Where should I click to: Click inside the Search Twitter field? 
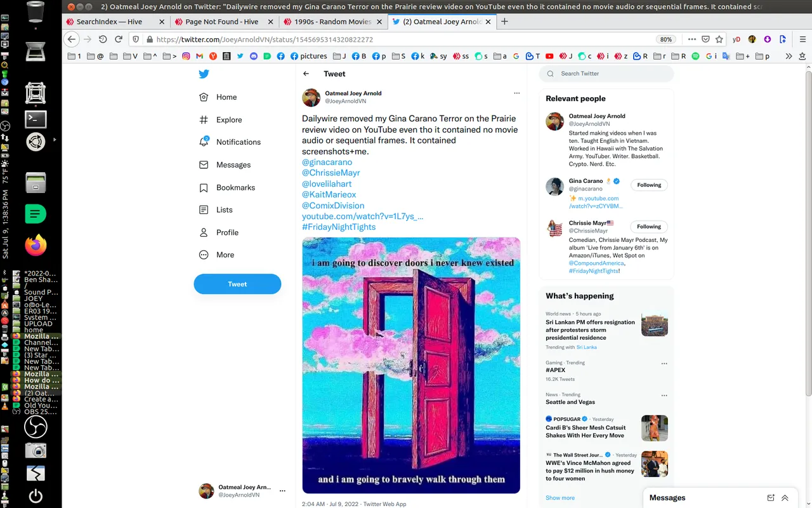tap(606, 74)
